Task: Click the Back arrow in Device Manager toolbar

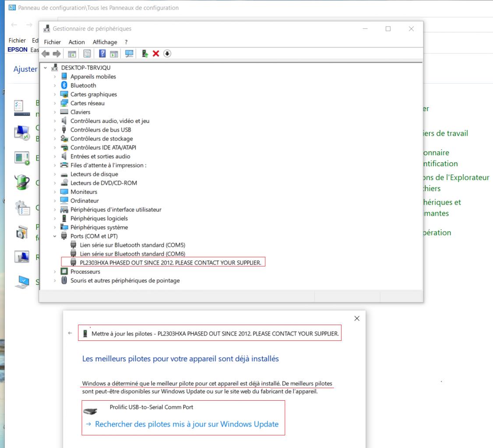Action: (46, 54)
